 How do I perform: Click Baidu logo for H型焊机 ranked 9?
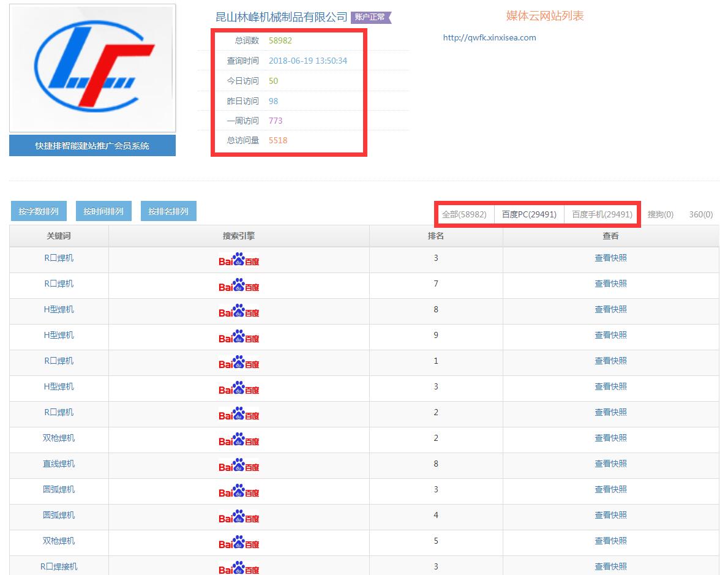point(239,338)
